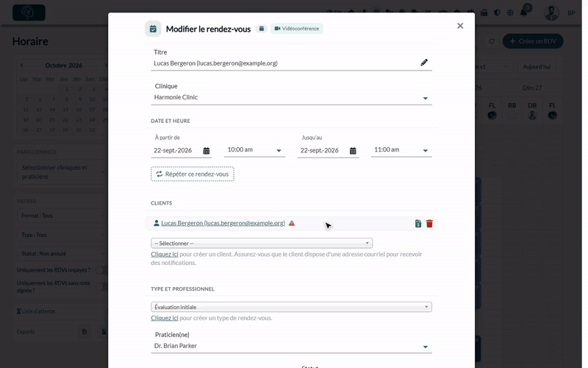Click the pencil icon to edit the title
The height and width of the screenshot is (368, 588).
coord(424,63)
